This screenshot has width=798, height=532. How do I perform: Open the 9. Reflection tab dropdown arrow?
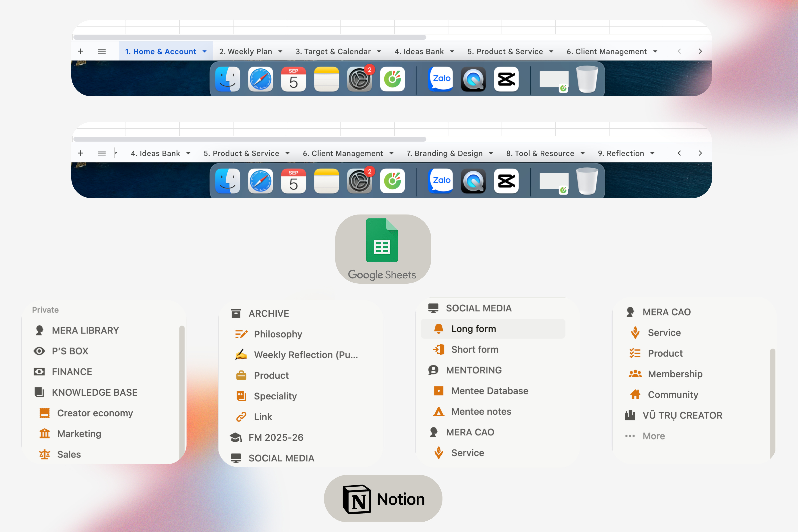(x=652, y=153)
